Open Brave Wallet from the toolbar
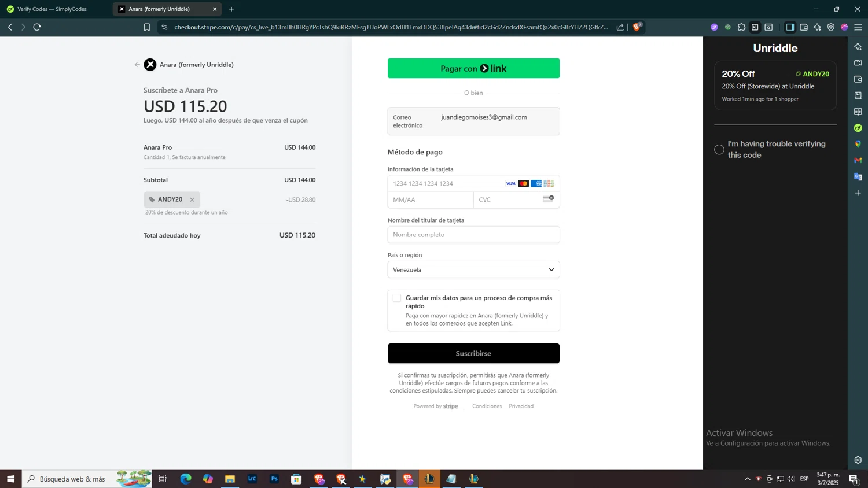This screenshot has width=868, height=488. coord(804,27)
